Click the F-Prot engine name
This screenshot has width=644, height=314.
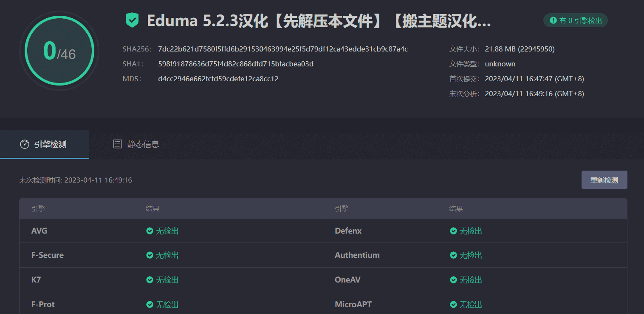pos(43,305)
